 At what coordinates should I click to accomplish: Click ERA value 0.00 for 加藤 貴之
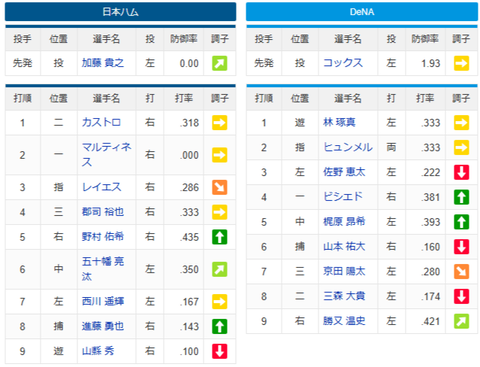coord(189,63)
